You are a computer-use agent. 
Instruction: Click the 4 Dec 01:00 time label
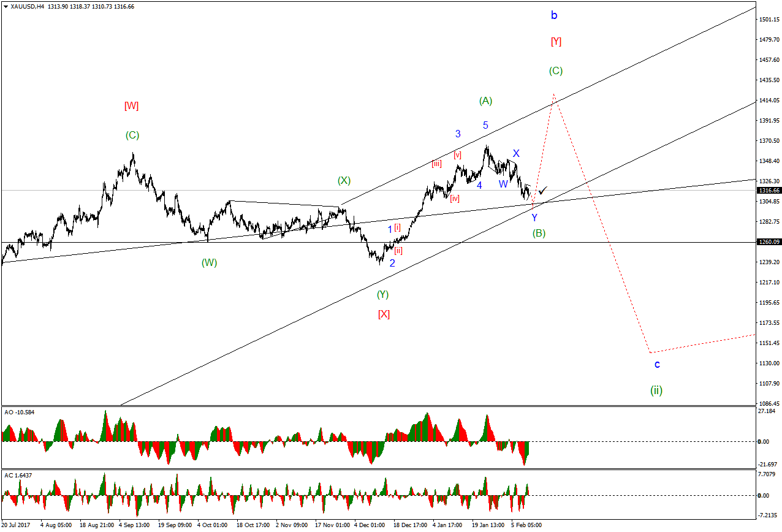coord(371,525)
